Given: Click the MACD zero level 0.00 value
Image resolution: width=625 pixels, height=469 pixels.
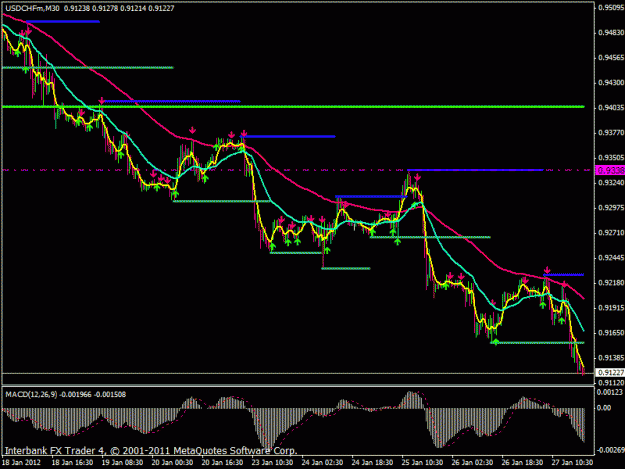Looking at the screenshot, I should 604,408.
